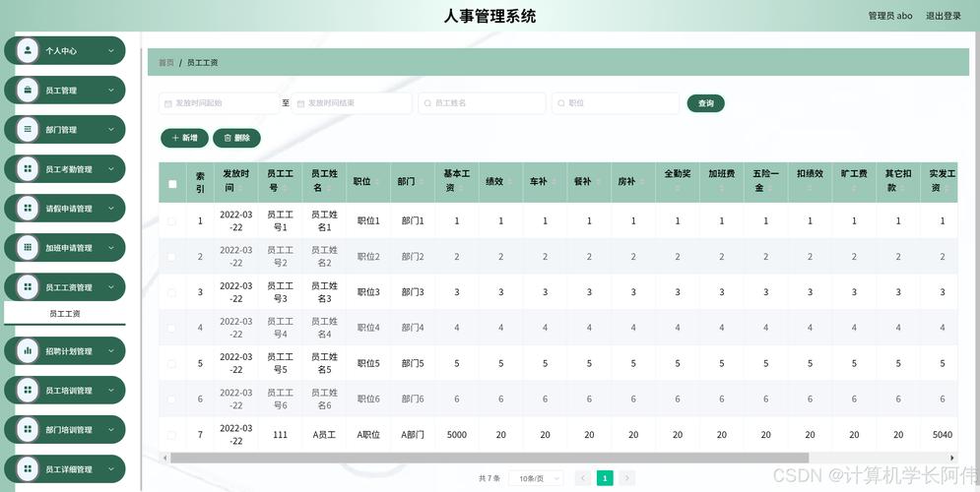Click 退出登录 logout link
Screen dimensions: 980x492
point(944,16)
